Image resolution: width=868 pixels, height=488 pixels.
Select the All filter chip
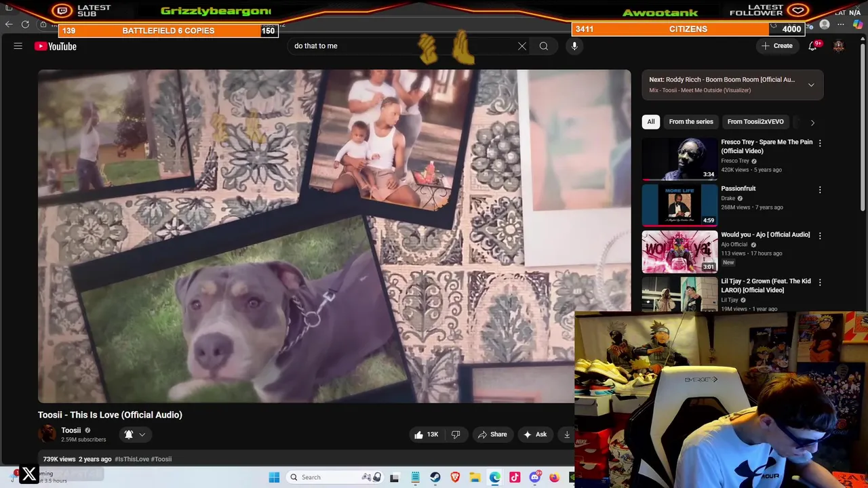pyautogui.click(x=651, y=122)
